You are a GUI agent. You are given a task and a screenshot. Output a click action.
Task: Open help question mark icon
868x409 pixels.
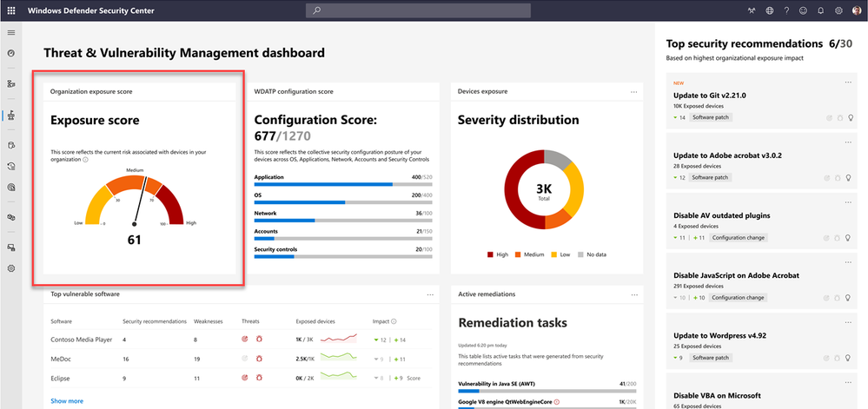coord(786,10)
